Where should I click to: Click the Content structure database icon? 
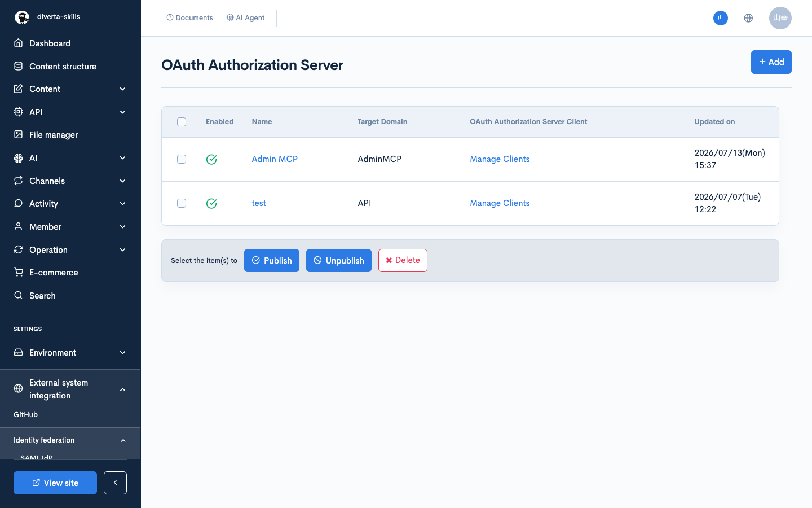point(19,66)
